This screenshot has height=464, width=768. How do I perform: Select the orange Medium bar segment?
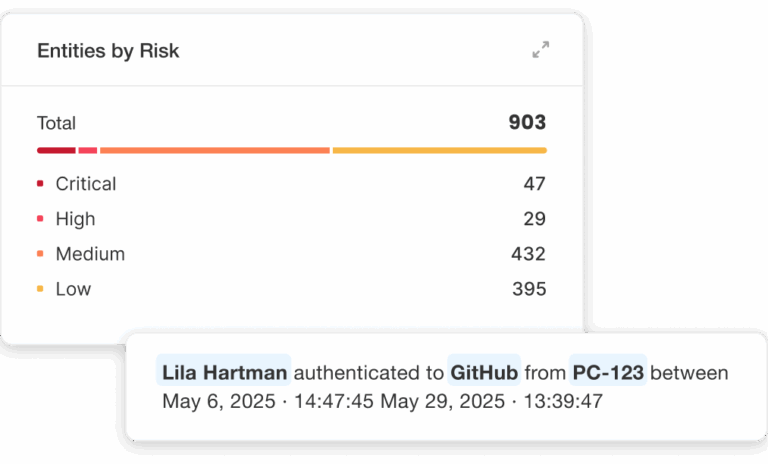pyautogui.click(x=214, y=151)
